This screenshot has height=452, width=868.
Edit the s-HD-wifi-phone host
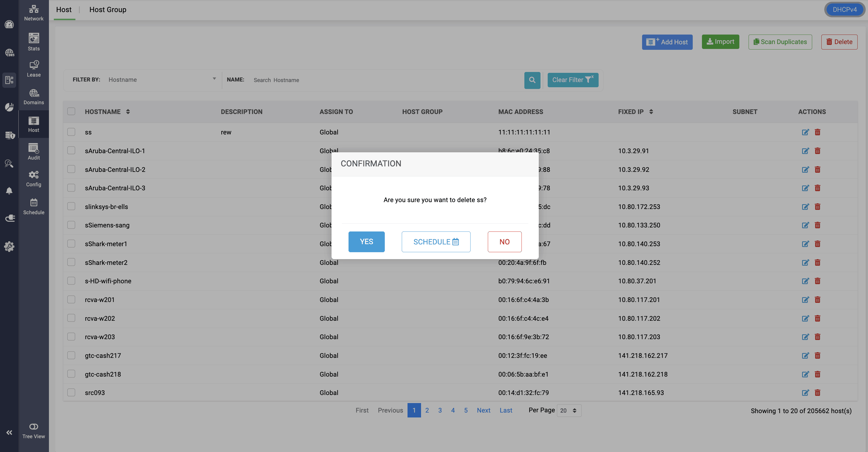(805, 281)
